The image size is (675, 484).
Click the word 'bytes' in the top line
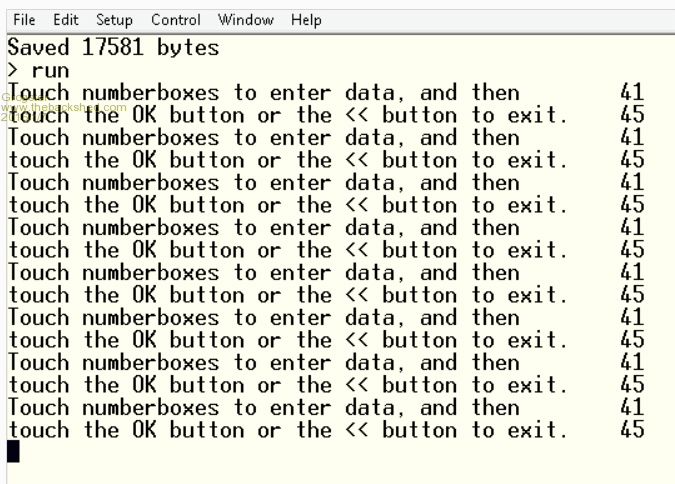pos(188,47)
